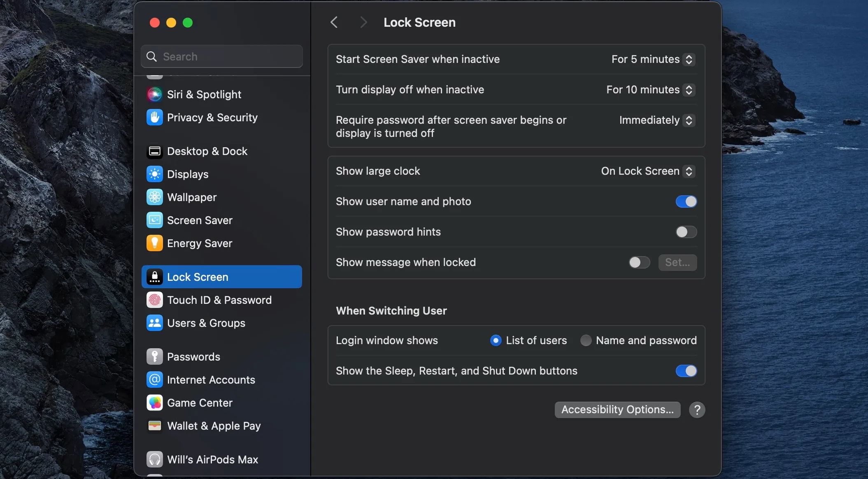Viewport: 868px width, 479px height.
Task: Open Passwords key icon
Action: point(154,357)
